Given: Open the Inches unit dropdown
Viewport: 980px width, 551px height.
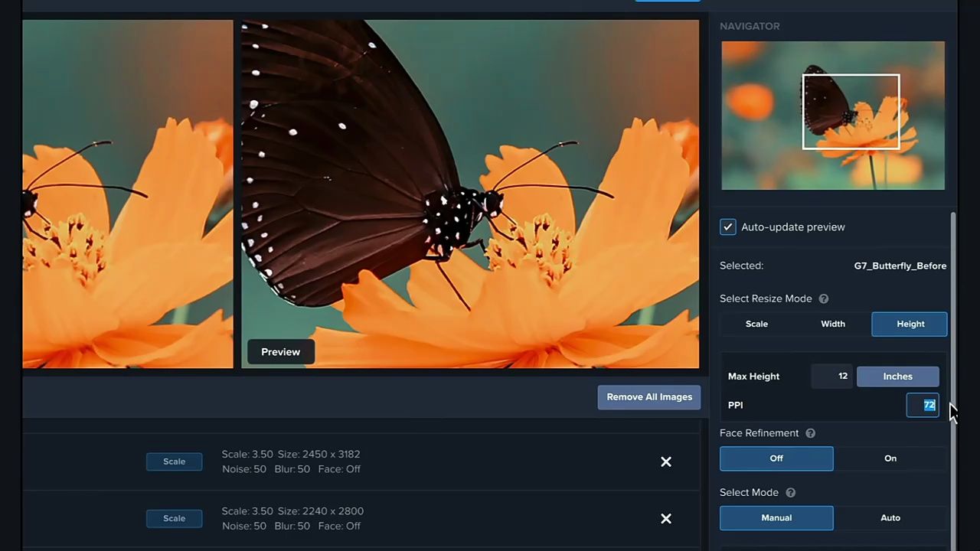Looking at the screenshot, I should (897, 377).
